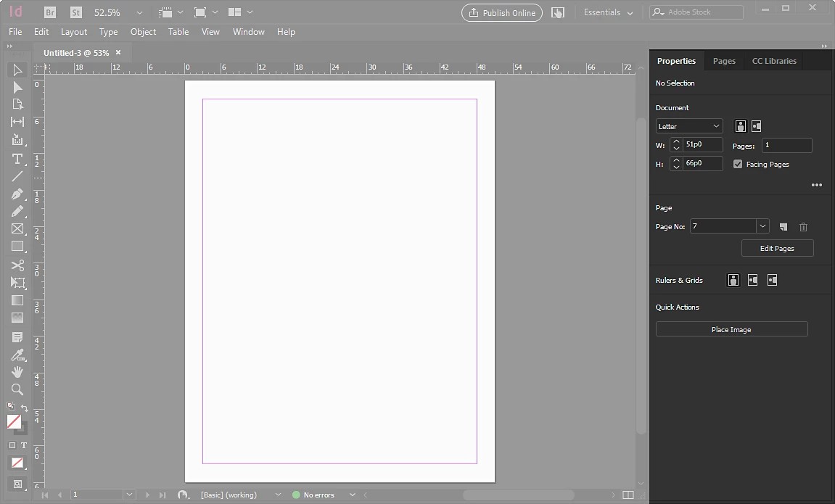Toggle the screen mode button at toolbar bottom
Viewport: 835px width, 504px height.
[x=17, y=484]
